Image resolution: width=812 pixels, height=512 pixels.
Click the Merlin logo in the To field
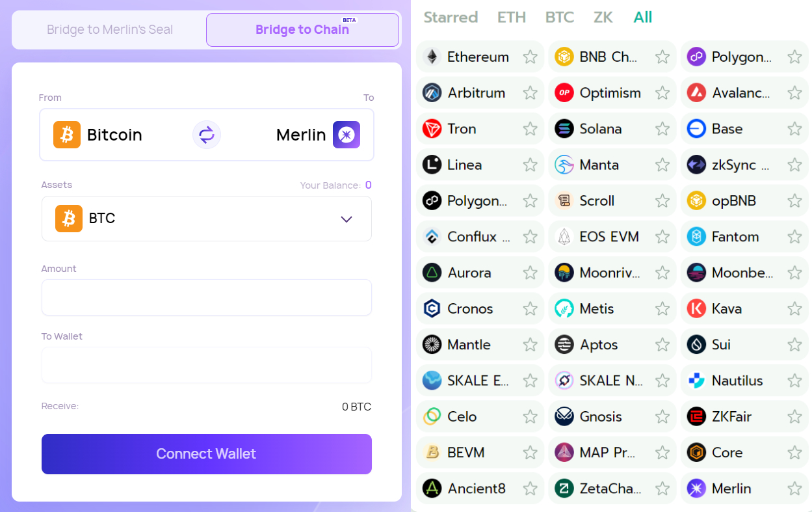pos(347,135)
